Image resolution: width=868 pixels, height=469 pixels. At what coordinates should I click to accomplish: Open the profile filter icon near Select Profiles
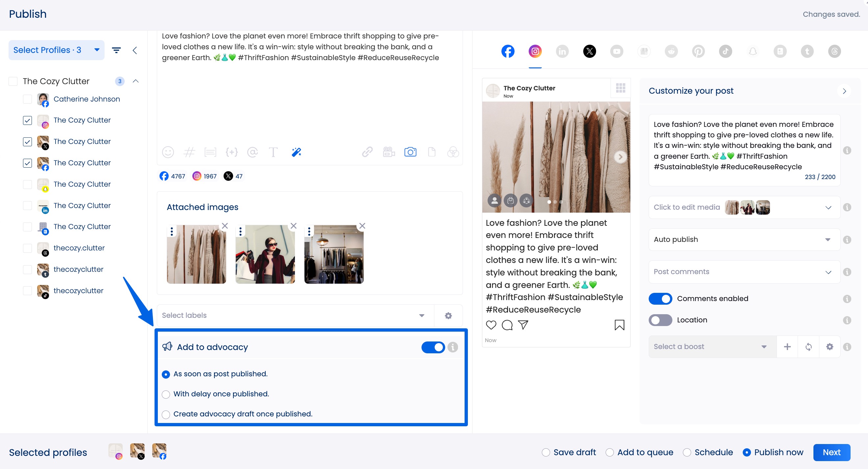(116, 50)
